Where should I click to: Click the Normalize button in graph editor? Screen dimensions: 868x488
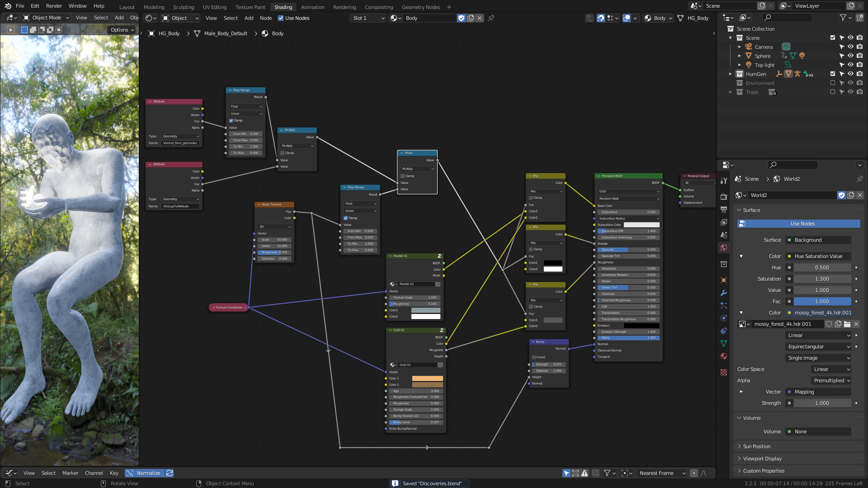[145, 473]
